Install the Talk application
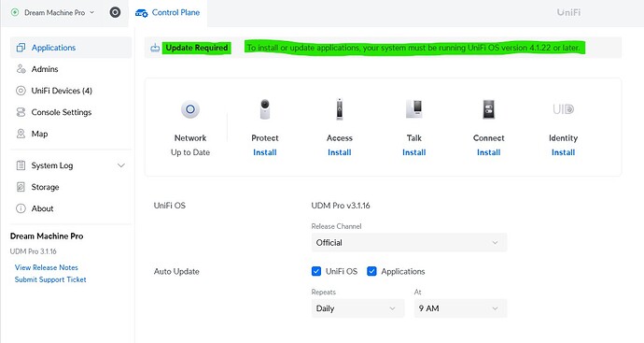Screen dimensions: 644x343 tap(414, 152)
